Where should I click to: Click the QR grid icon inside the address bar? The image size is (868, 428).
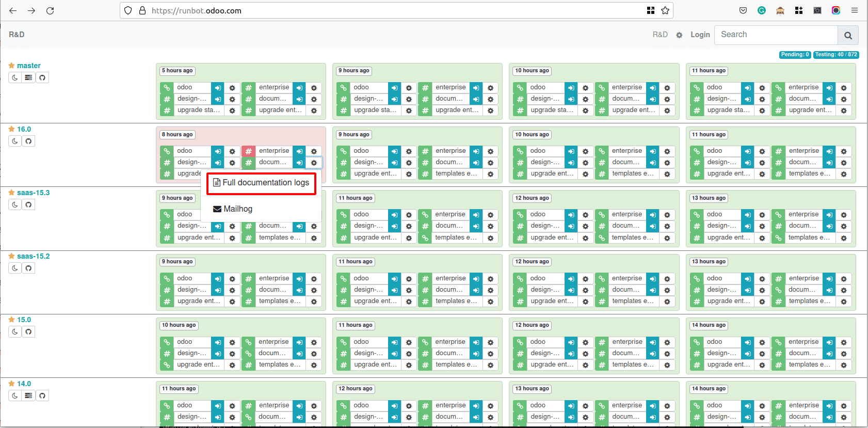coord(651,10)
